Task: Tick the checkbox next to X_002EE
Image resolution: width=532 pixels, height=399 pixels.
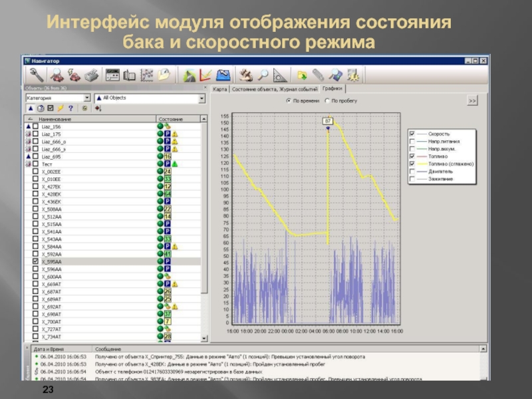Action: (x=35, y=171)
